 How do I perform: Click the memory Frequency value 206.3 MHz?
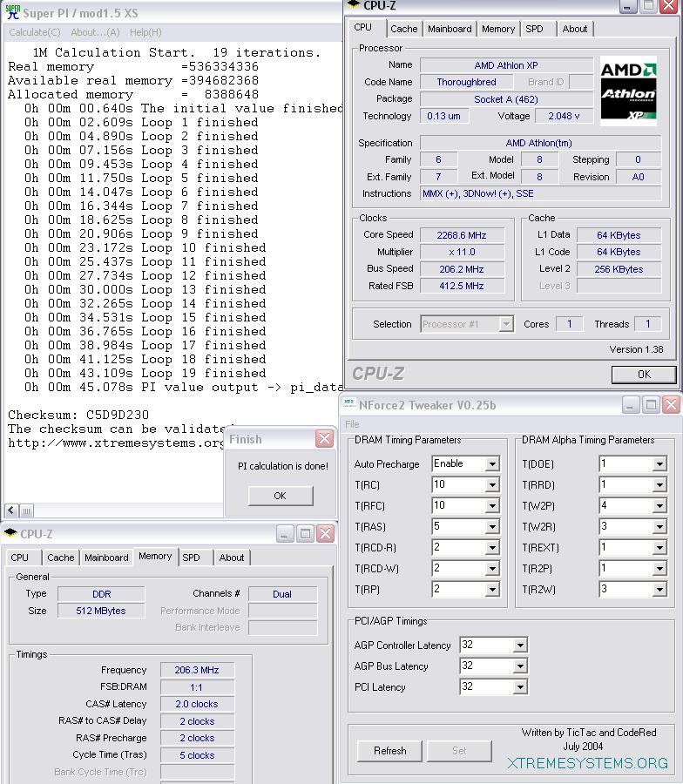pyautogui.click(x=197, y=670)
